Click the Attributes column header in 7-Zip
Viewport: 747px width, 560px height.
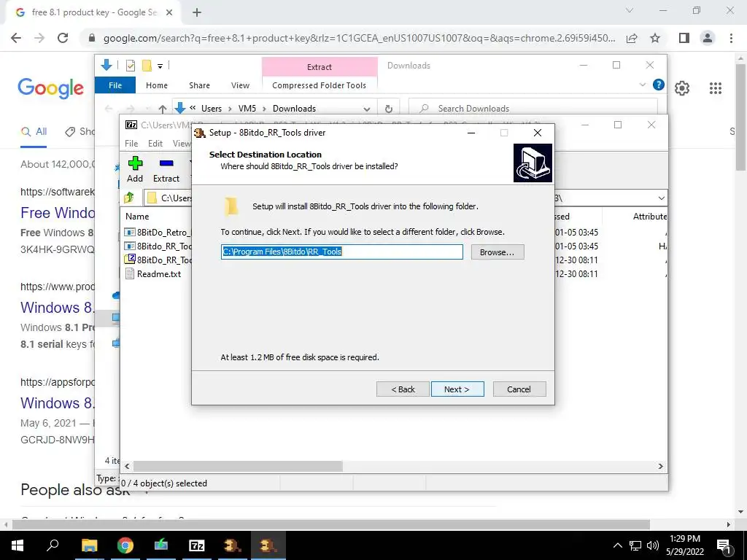coord(649,216)
